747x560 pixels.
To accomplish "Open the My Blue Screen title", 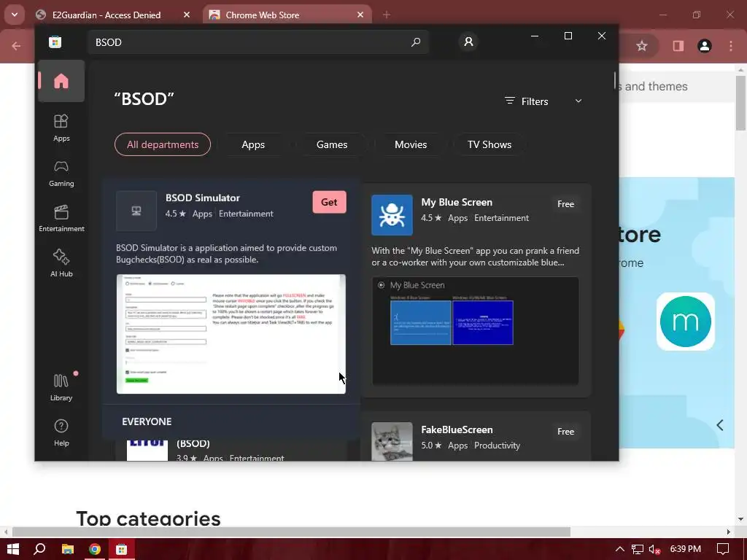I will pyautogui.click(x=457, y=202).
